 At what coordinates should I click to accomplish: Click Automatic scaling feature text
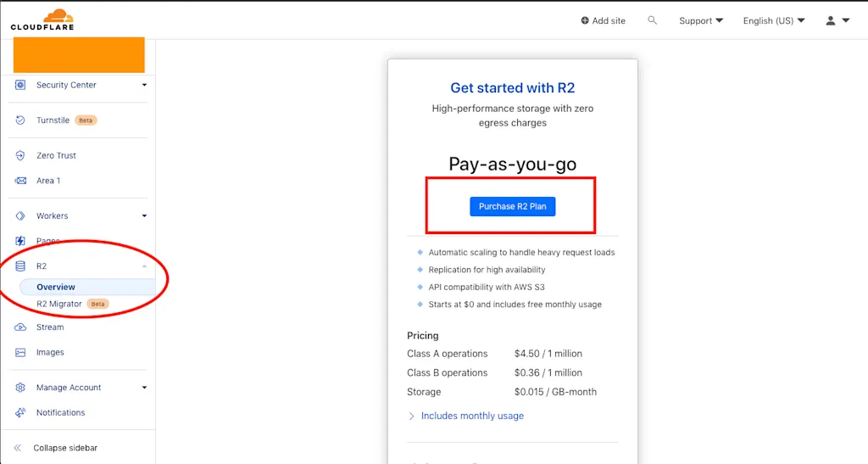pos(521,253)
